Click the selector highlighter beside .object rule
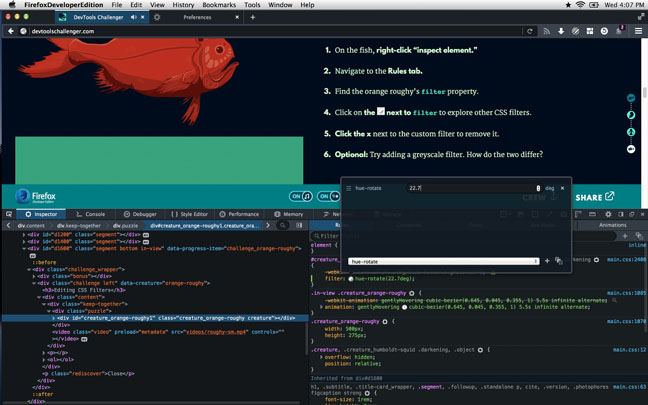The height and width of the screenshot is (405, 648). (x=480, y=350)
